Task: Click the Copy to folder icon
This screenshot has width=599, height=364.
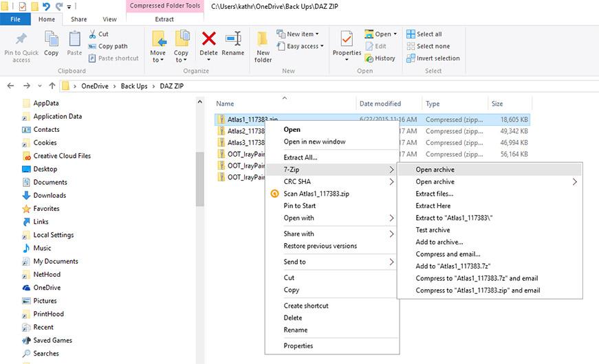Action: [x=182, y=38]
